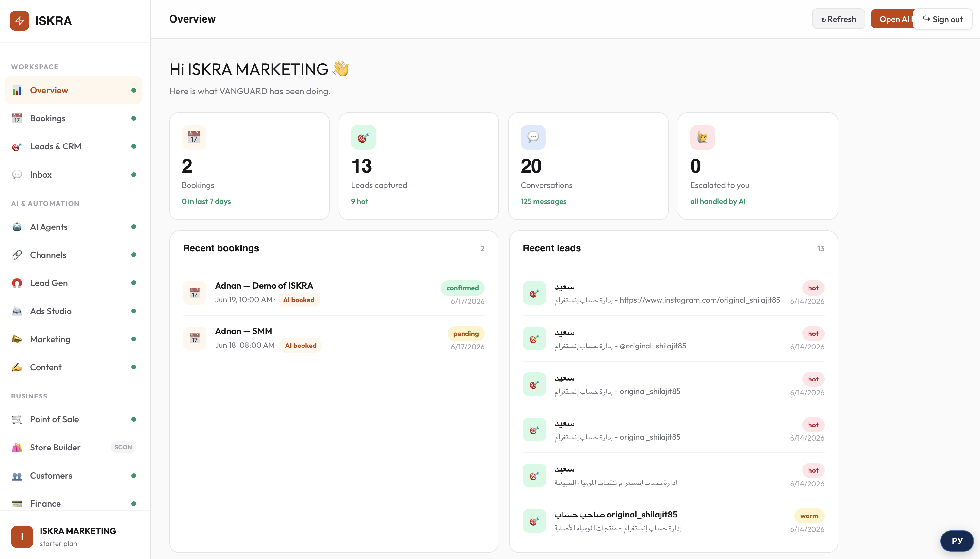Screen dimensions: 980x559
Task: Open the Customers page
Action: (73, 475)
